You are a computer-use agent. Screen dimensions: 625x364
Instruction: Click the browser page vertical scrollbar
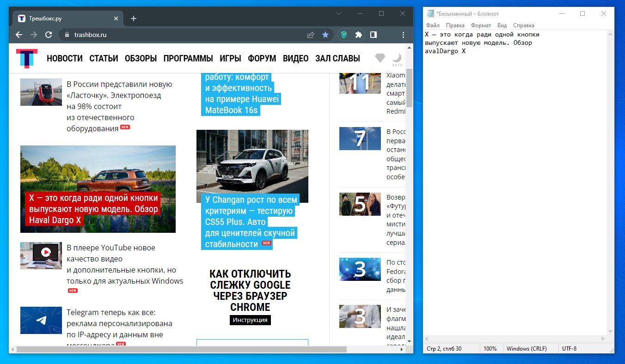[x=409, y=88]
